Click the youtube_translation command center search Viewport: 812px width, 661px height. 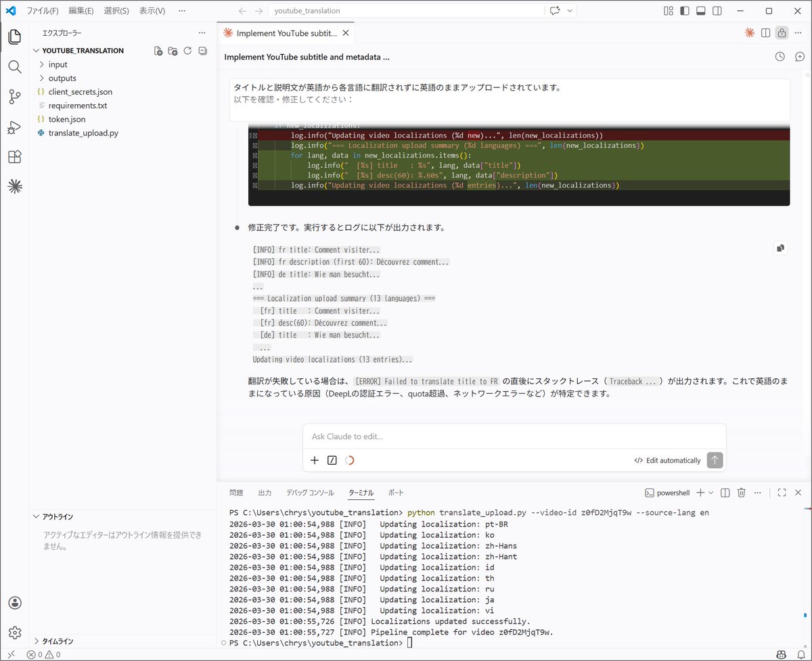pyautogui.click(x=406, y=11)
